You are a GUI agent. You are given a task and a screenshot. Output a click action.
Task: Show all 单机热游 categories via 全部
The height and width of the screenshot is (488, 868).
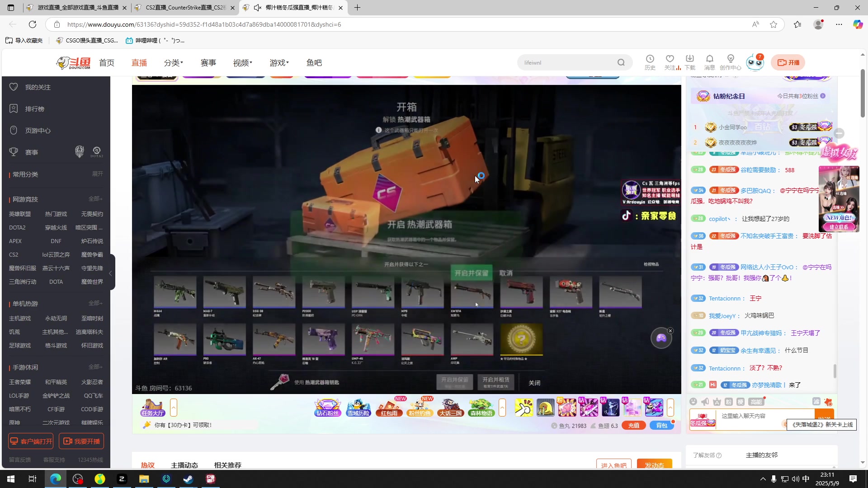95,303
